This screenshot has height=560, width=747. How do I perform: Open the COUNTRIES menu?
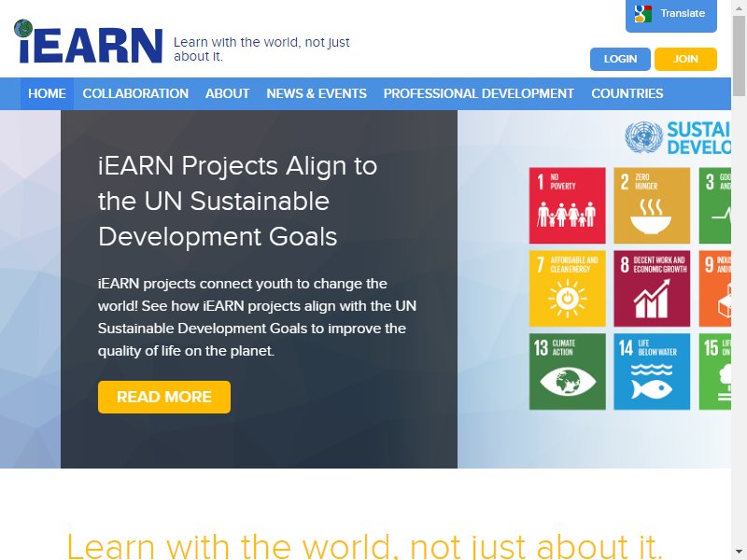(627, 94)
